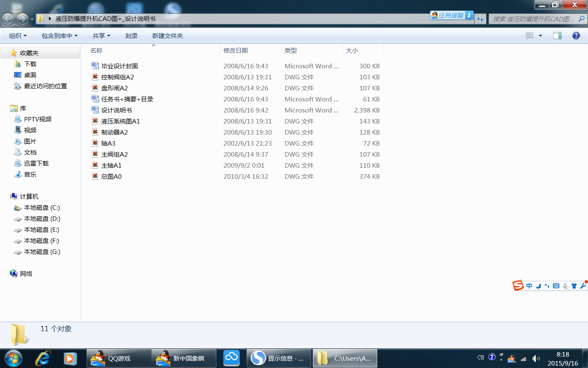Open PPTV视频 library

[x=38, y=119]
